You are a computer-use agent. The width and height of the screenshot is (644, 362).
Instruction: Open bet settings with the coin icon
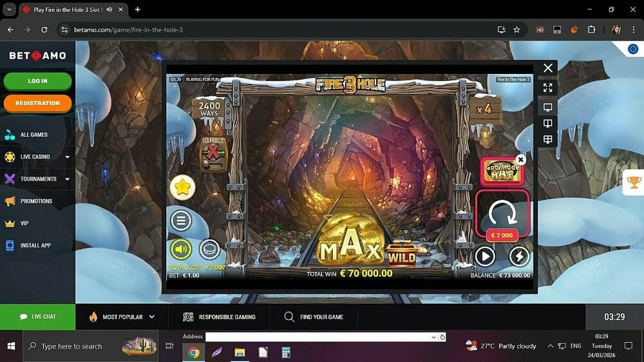pos(209,249)
